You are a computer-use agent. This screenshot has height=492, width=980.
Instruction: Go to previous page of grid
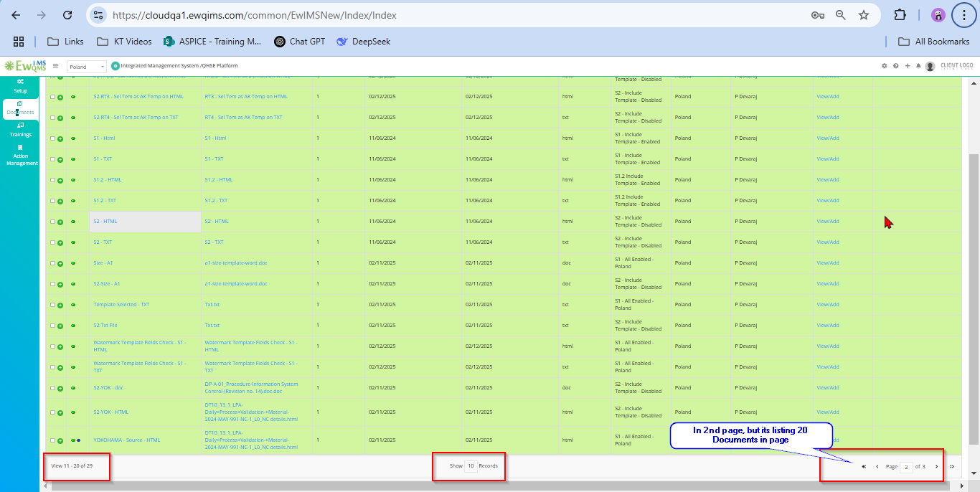point(877,466)
